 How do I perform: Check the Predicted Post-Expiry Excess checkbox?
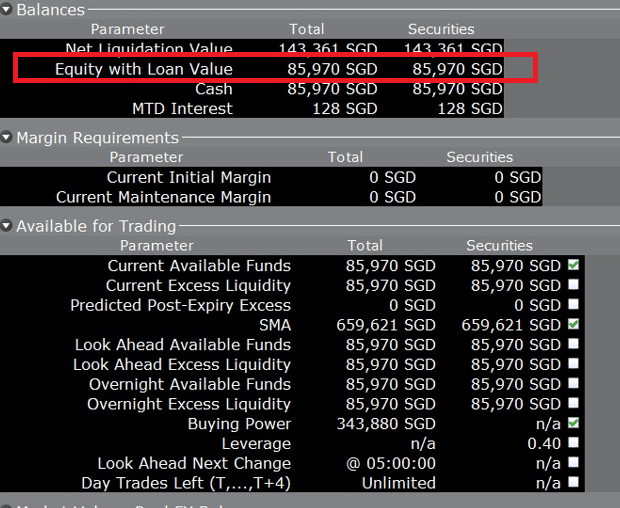pyautogui.click(x=573, y=305)
